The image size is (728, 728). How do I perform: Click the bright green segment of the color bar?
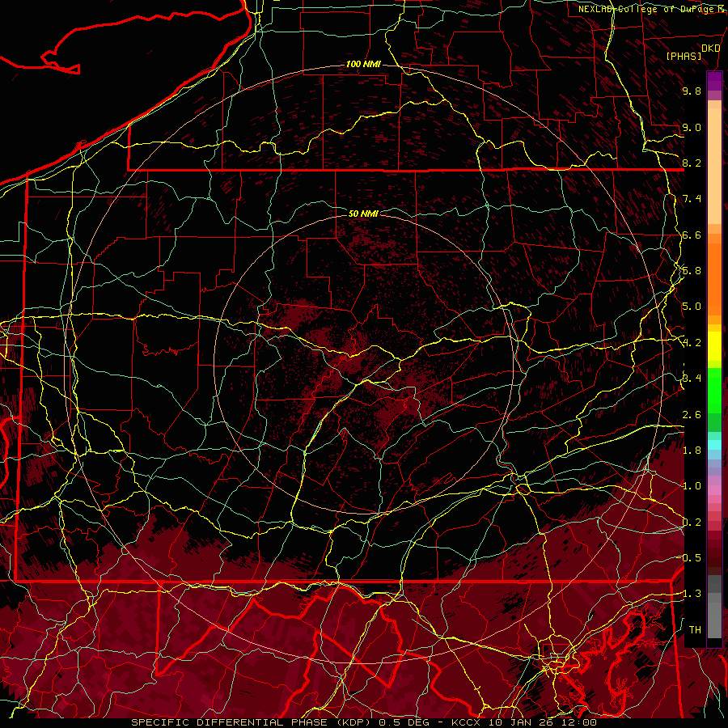coord(714,390)
